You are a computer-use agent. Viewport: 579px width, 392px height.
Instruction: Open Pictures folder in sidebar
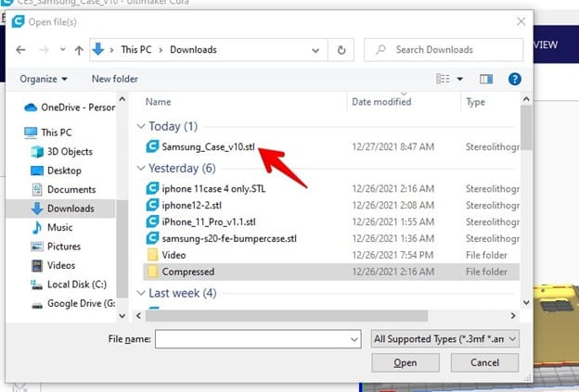click(56, 247)
